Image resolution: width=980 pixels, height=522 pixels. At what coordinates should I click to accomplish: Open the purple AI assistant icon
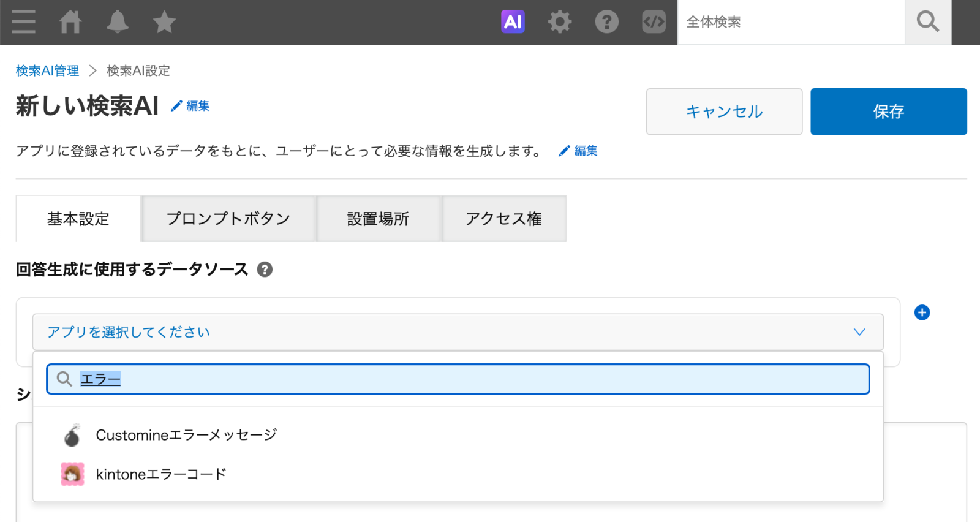pos(513,22)
